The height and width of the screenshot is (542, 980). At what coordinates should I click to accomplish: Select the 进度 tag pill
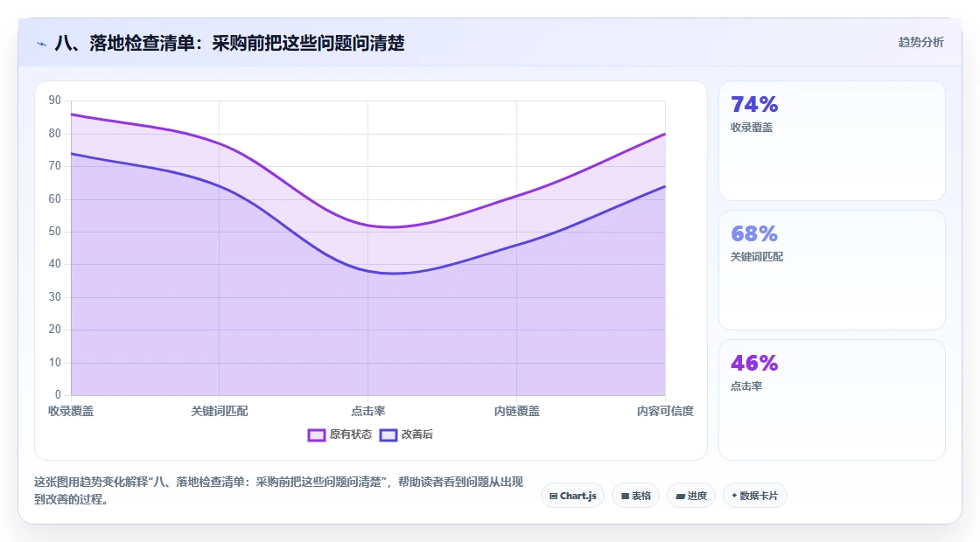point(691,496)
